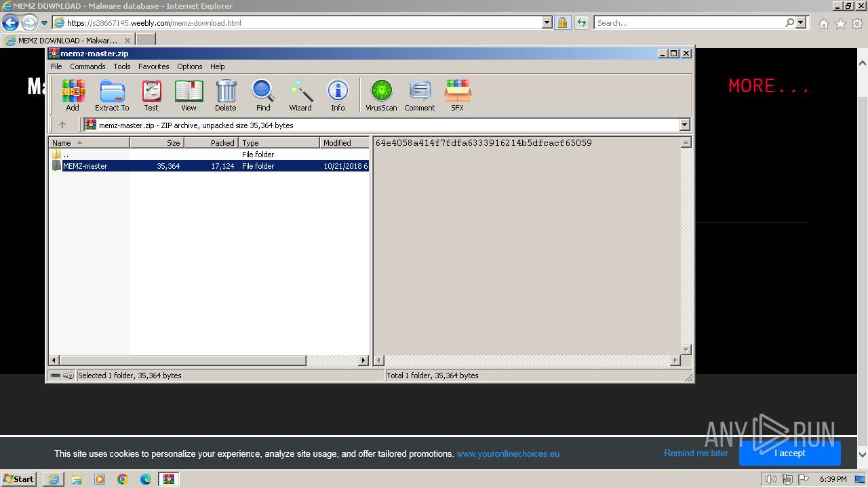868x488 pixels.
Task: Sort file list by Size column
Action: pyautogui.click(x=157, y=142)
